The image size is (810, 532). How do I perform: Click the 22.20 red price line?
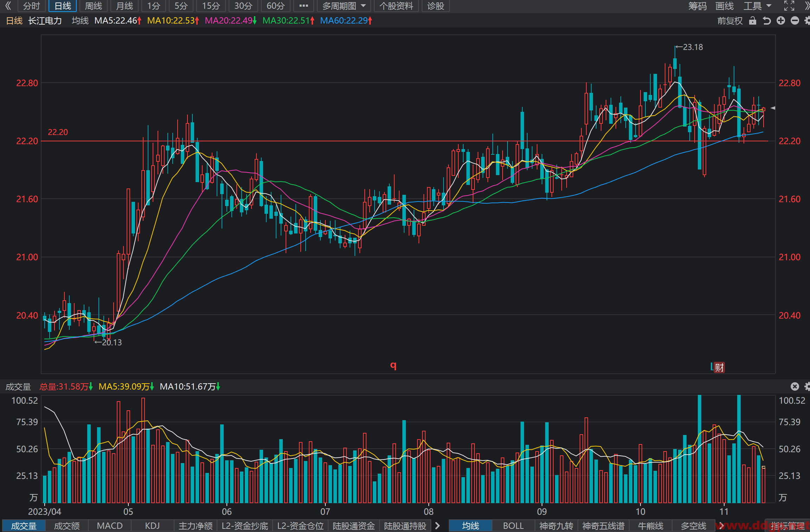coord(405,141)
